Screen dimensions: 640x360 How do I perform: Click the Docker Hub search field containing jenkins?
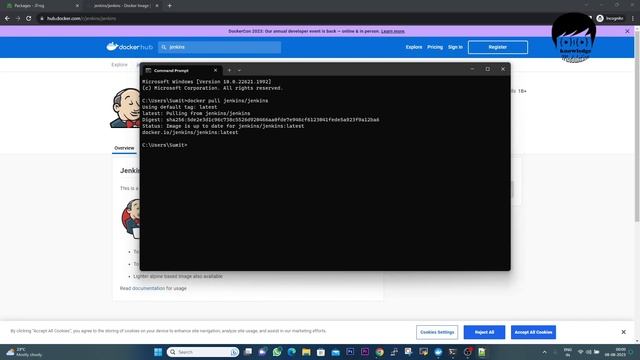(220, 47)
